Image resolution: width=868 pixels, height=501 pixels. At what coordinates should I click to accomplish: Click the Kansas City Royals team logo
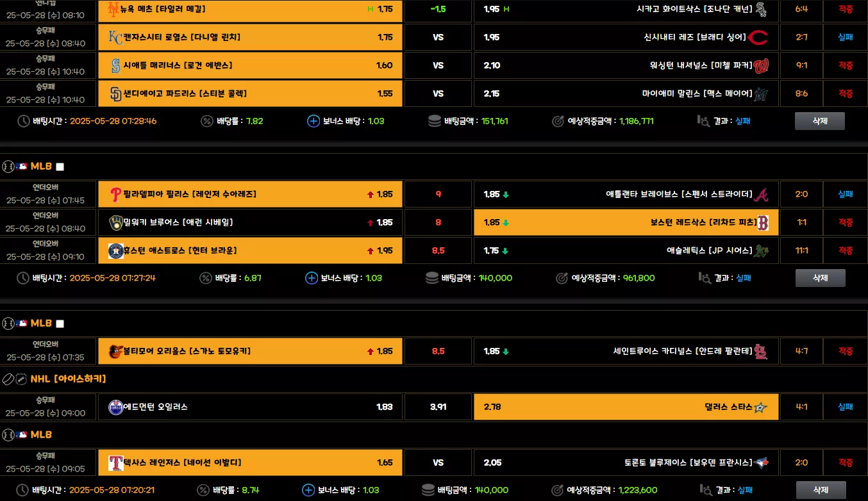[x=115, y=37]
